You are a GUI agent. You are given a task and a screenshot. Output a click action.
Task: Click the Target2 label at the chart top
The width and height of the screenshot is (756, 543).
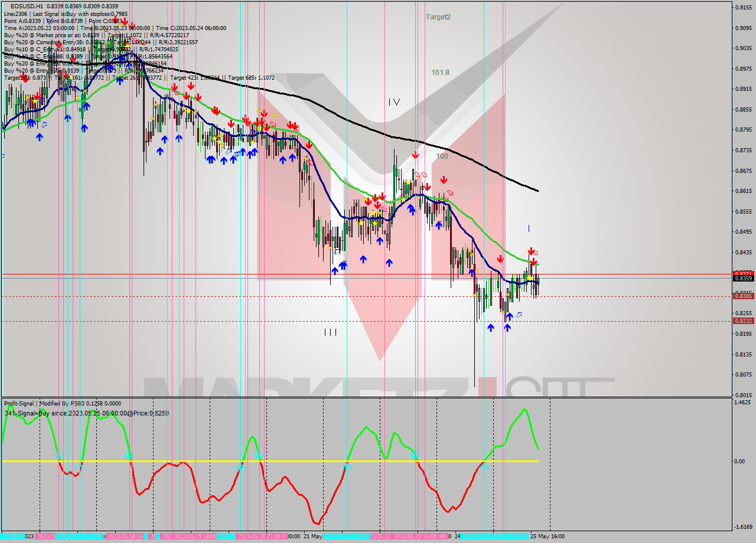tap(438, 16)
